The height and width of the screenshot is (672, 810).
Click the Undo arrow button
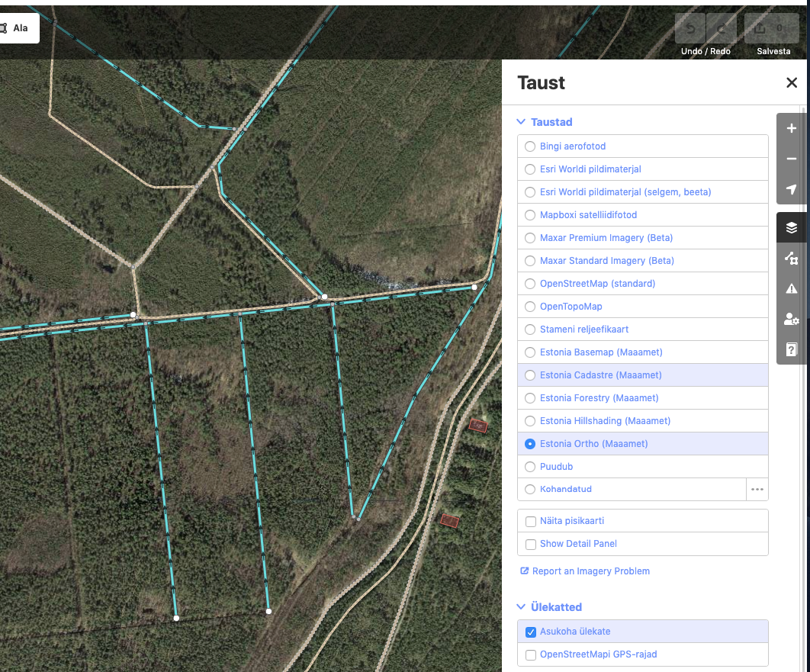(691, 29)
